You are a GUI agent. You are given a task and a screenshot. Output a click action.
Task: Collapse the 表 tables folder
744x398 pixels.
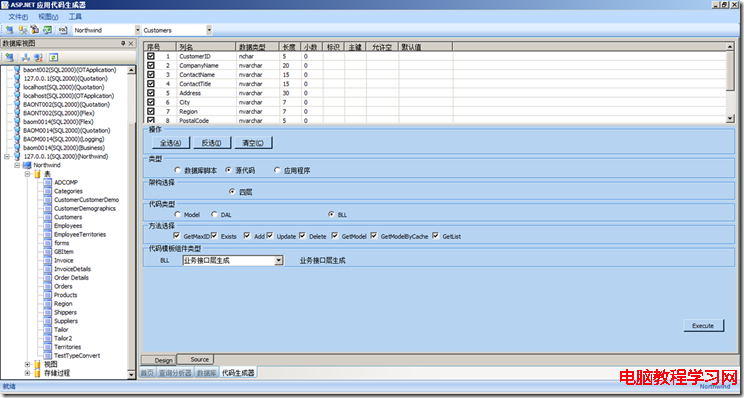tap(28, 174)
